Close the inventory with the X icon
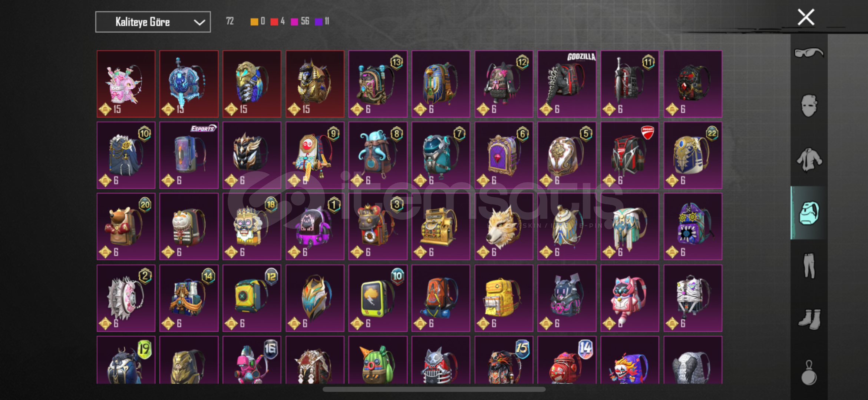The image size is (868, 400). coord(806,17)
